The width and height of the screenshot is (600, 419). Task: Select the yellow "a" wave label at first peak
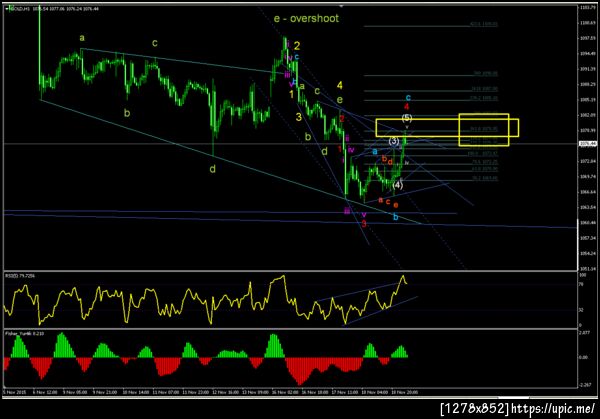[x=82, y=38]
